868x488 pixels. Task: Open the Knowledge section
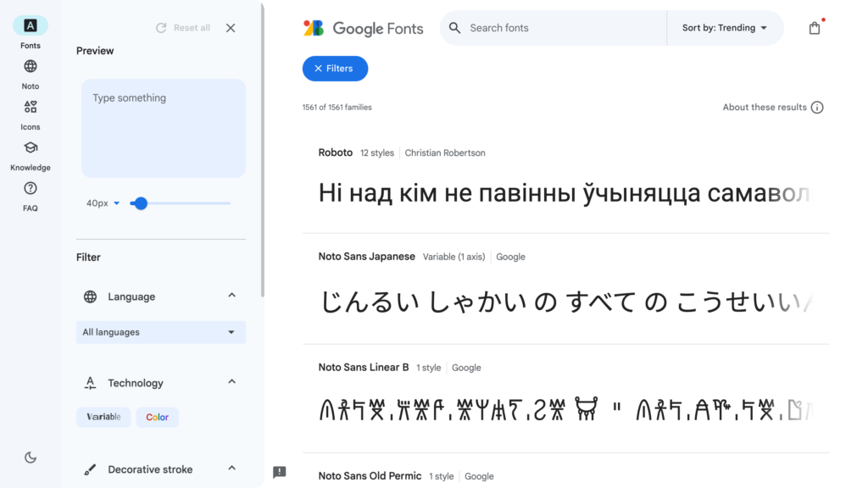(x=30, y=154)
